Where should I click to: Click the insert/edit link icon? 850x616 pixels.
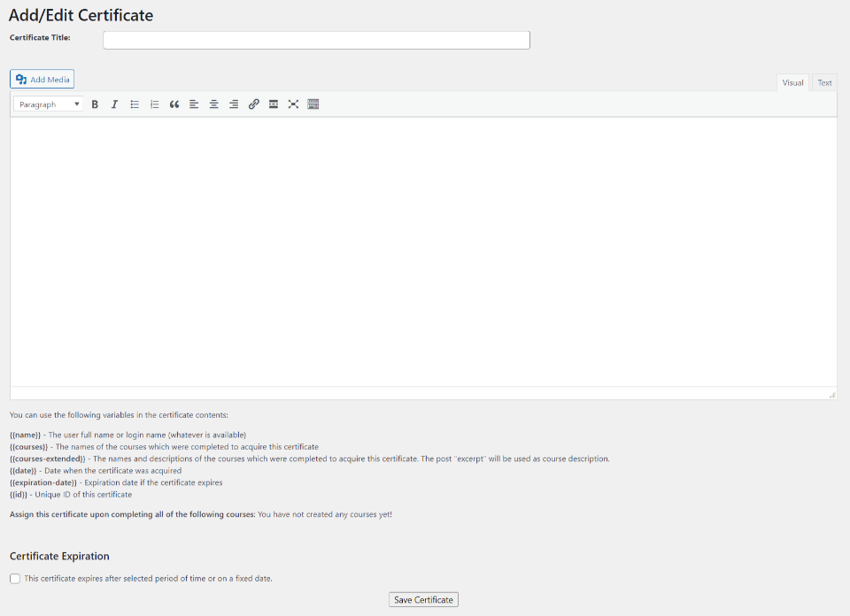pos(253,104)
